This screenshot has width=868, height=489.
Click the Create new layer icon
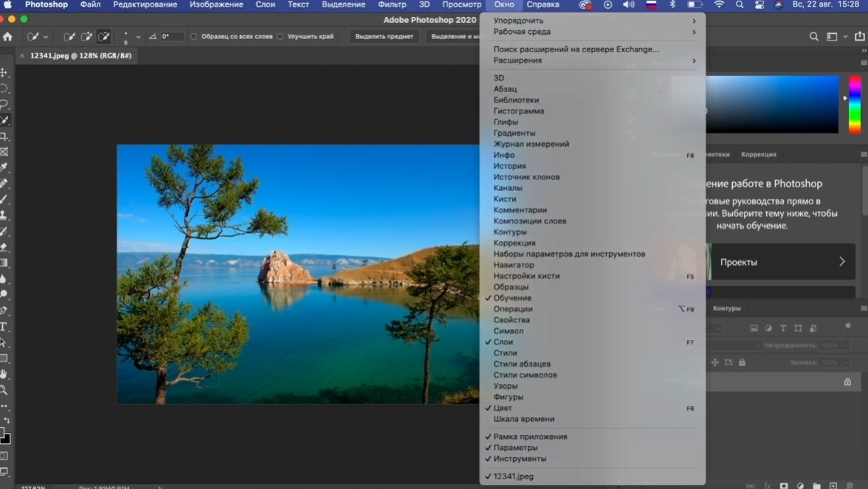[x=833, y=485]
